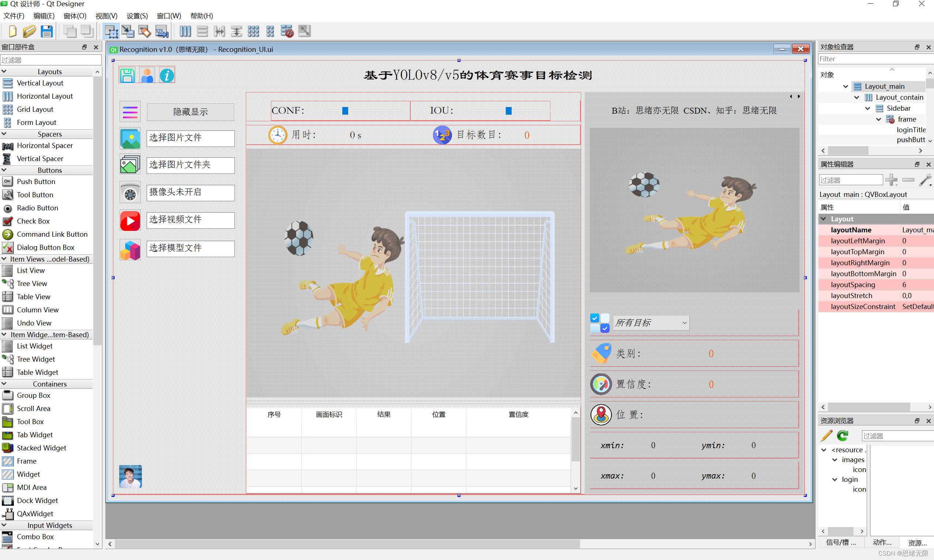Click the xmin coordinate input field
The width and height of the screenshot is (934, 560).
coord(652,445)
